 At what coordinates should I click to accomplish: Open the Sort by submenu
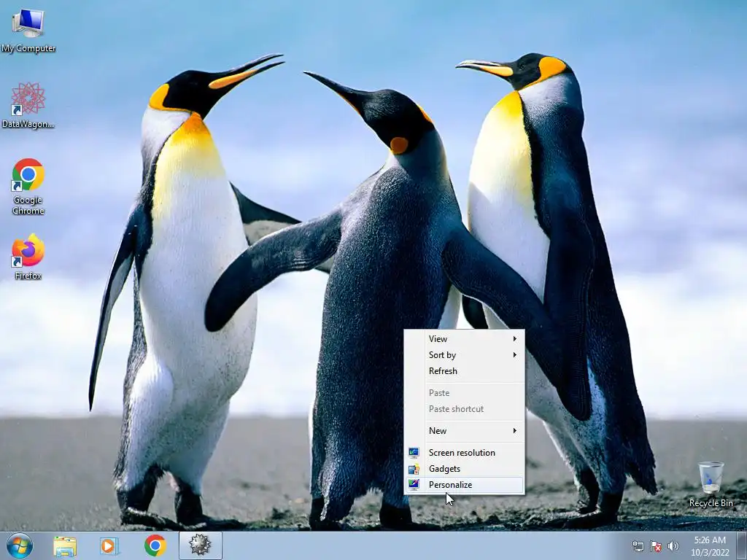(x=464, y=355)
